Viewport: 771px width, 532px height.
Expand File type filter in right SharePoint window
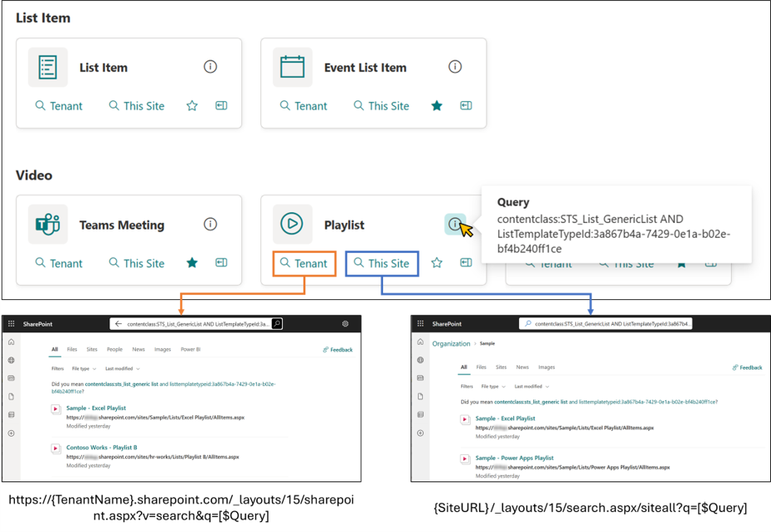coord(493,386)
